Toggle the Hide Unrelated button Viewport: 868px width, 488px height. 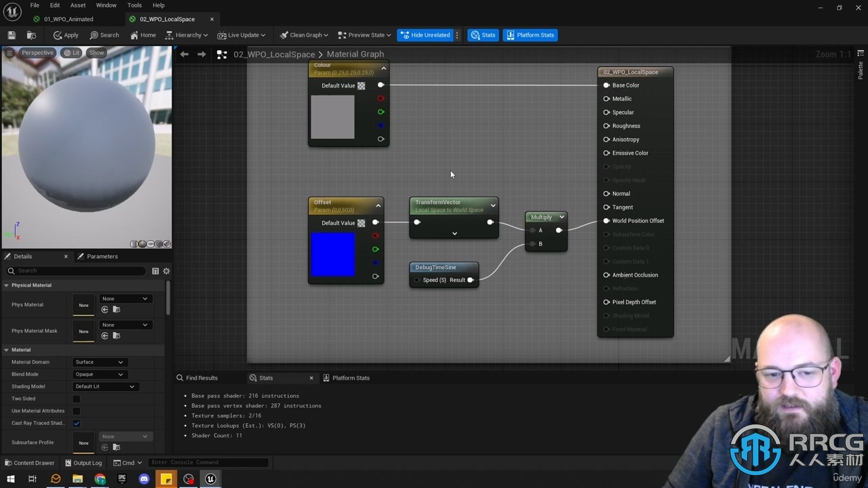pos(425,35)
